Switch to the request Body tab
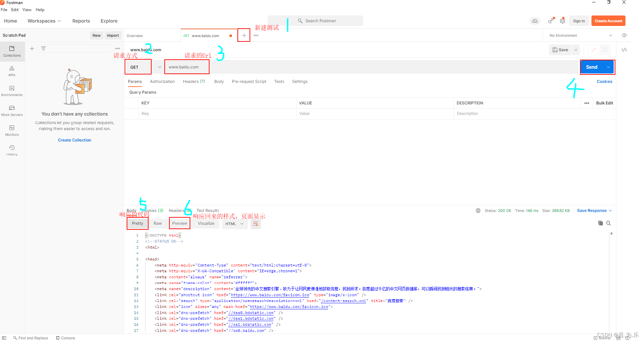 click(219, 82)
